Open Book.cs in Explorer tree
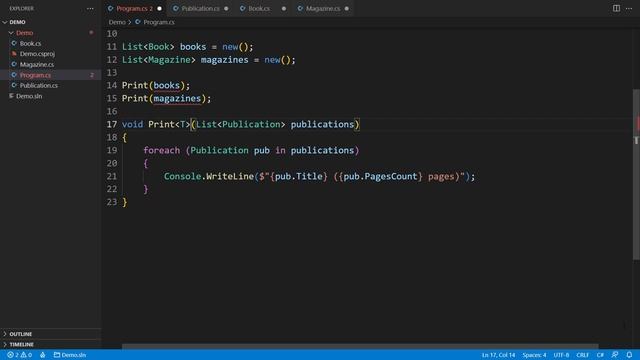The width and height of the screenshot is (640, 360). (30, 43)
